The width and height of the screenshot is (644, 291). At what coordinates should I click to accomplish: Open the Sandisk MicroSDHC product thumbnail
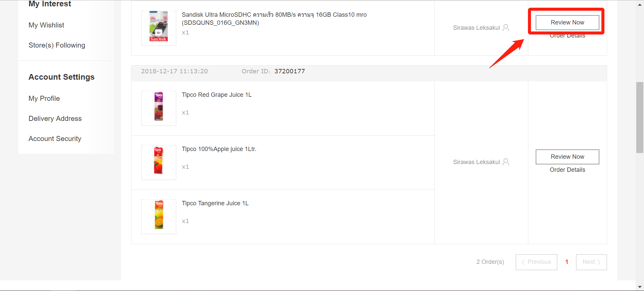159,28
